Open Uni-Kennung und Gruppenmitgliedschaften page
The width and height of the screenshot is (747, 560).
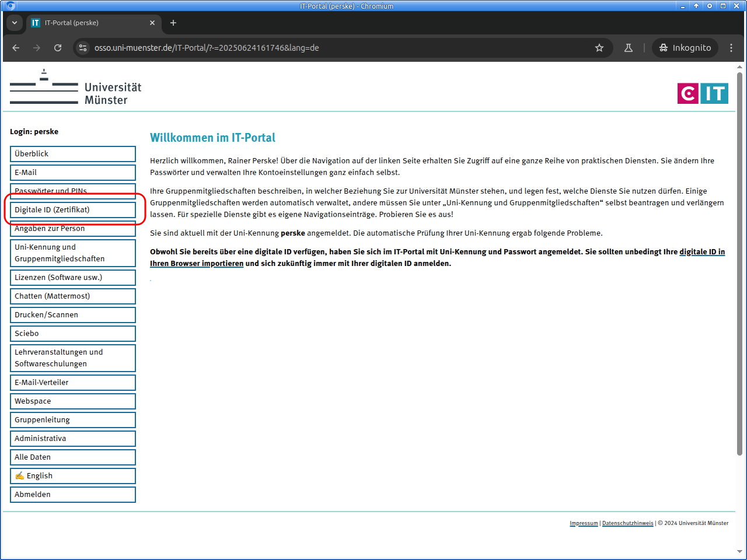pyautogui.click(x=72, y=253)
